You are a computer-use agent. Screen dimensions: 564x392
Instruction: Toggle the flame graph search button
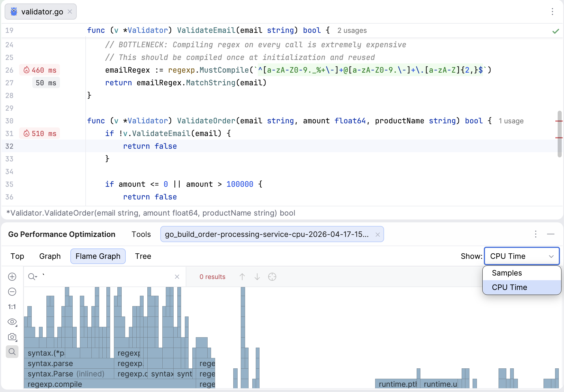pos(12,352)
